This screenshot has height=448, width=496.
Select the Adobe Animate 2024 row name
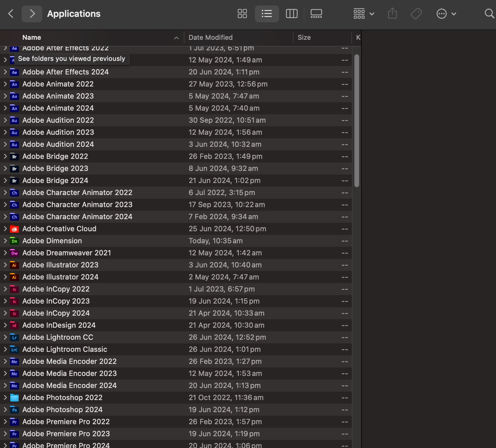click(58, 108)
